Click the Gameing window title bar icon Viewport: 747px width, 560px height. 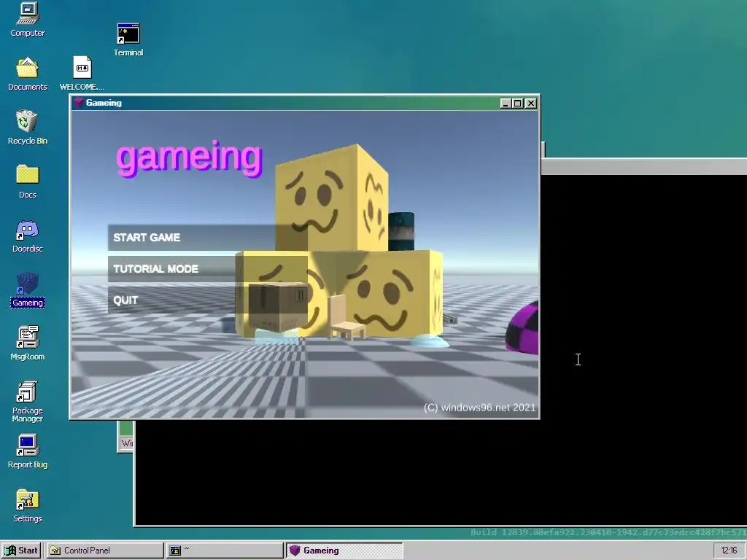[79, 103]
